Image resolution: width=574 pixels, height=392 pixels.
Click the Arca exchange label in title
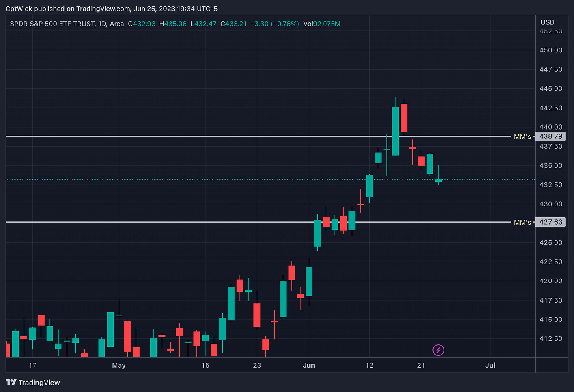(117, 24)
